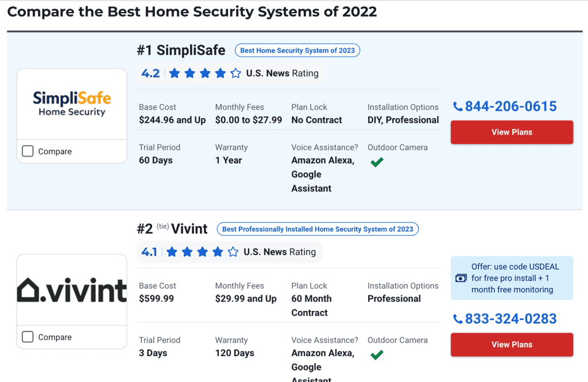Click the phone icon beside 844-206-0615
The width and height of the screenshot is (588, 382).
tap(458, 107)
